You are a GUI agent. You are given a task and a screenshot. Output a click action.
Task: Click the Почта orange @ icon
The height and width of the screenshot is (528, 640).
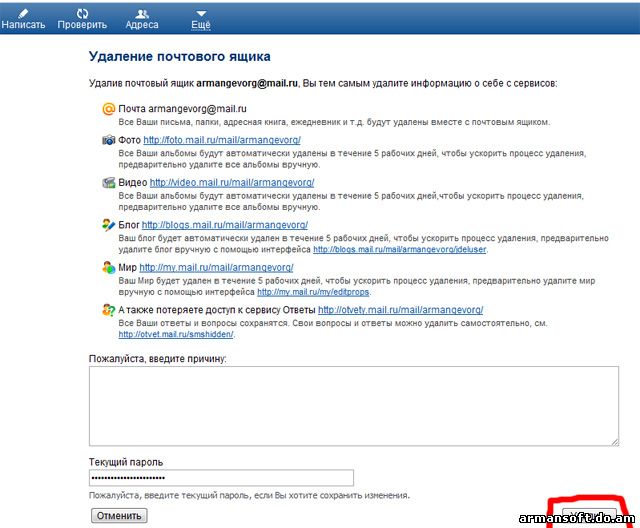pyautogui.click(x=109, y=109)
